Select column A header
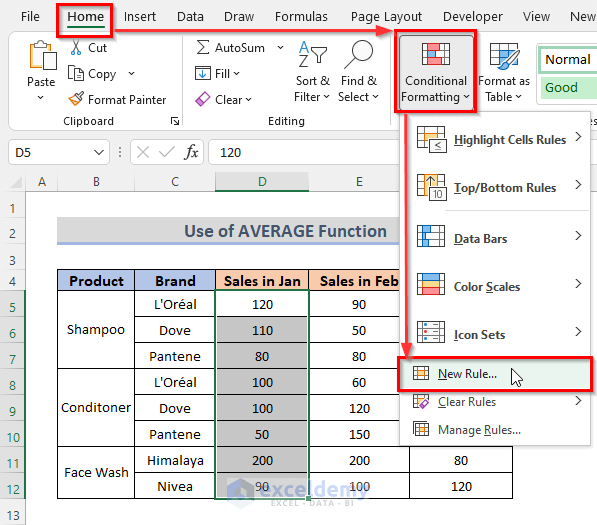This screenshot has height=525, width=597. point(42,182)
